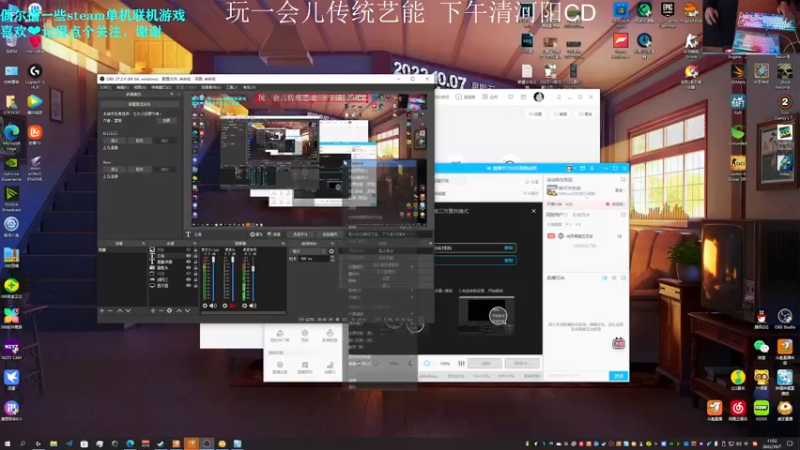Unmute the red muted middle mixer channel
Image resolution: width=800 pixels, height=450 pixels.
pyautogui.click(x=233, y=306)
